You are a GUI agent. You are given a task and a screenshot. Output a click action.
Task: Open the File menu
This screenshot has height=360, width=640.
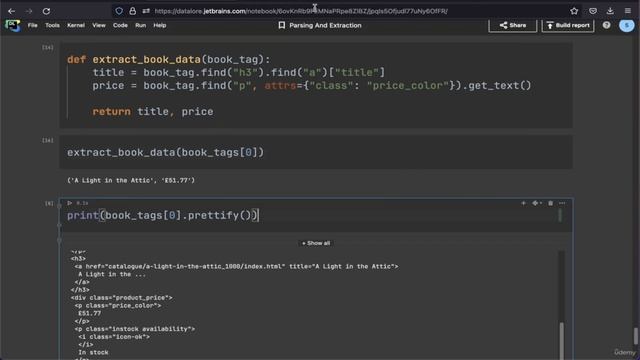click(33, 25)
